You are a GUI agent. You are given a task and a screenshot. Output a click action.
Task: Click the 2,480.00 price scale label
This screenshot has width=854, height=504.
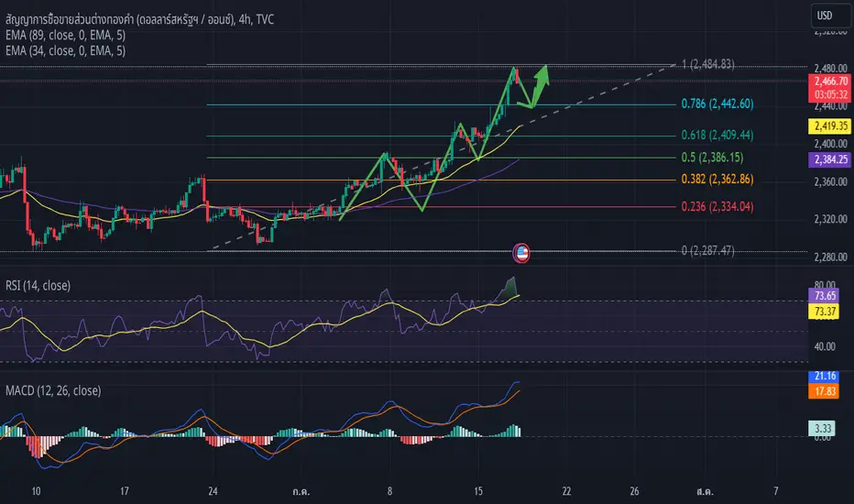point(830,68)
